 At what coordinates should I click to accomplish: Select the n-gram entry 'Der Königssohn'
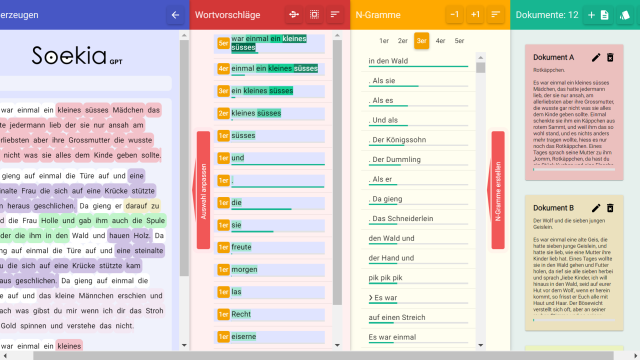pos(418,140)
